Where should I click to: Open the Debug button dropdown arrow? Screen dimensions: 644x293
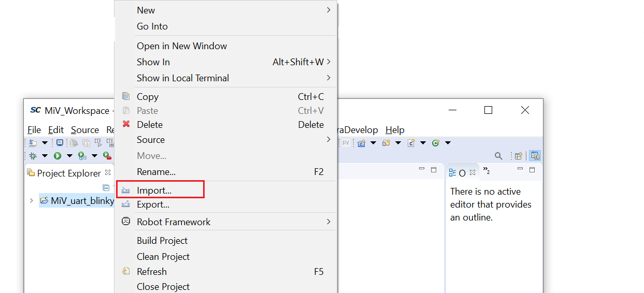(x=45, y=156)
